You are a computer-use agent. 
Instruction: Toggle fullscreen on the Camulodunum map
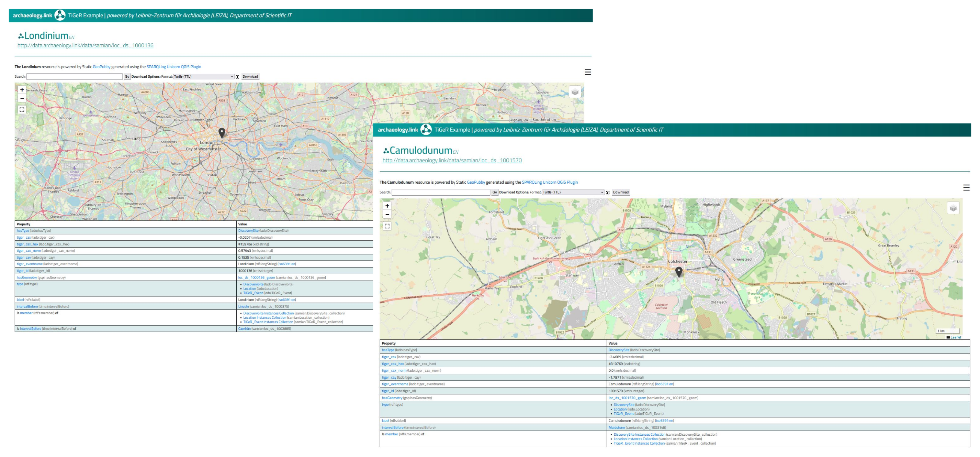point(387,226)
